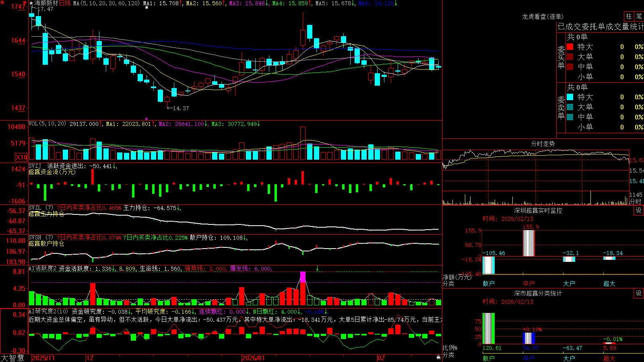644x362 pixels.
Task: Click the 强势线: 3.000 label
Action: click(x=206, y=268)
